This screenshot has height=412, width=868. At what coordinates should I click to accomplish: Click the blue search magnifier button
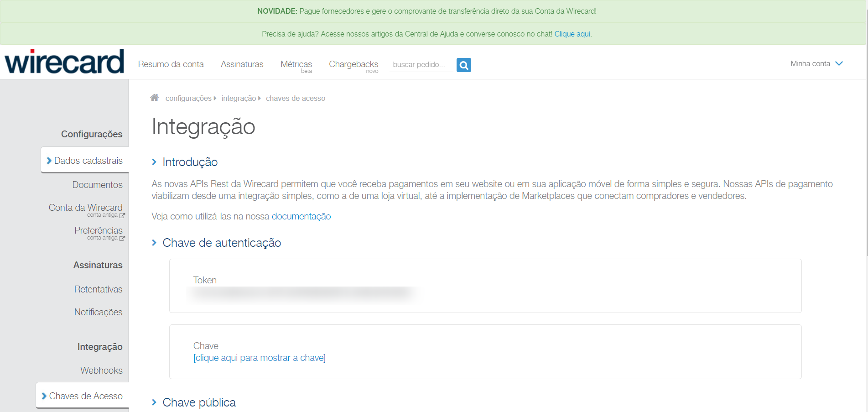click(464, 65)
